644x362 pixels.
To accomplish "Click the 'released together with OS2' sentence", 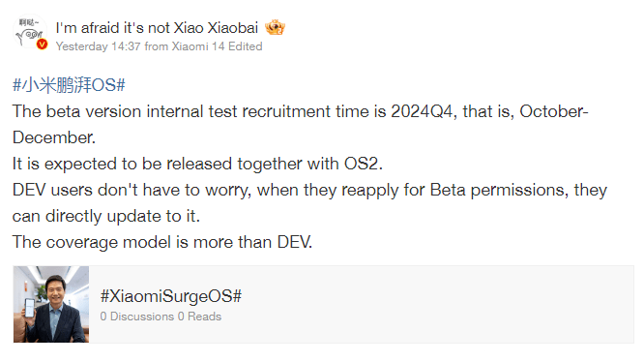I will [197, 164].
